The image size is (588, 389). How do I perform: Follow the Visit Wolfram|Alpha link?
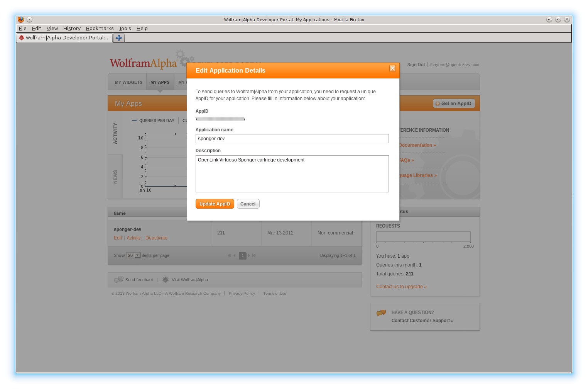190,280
